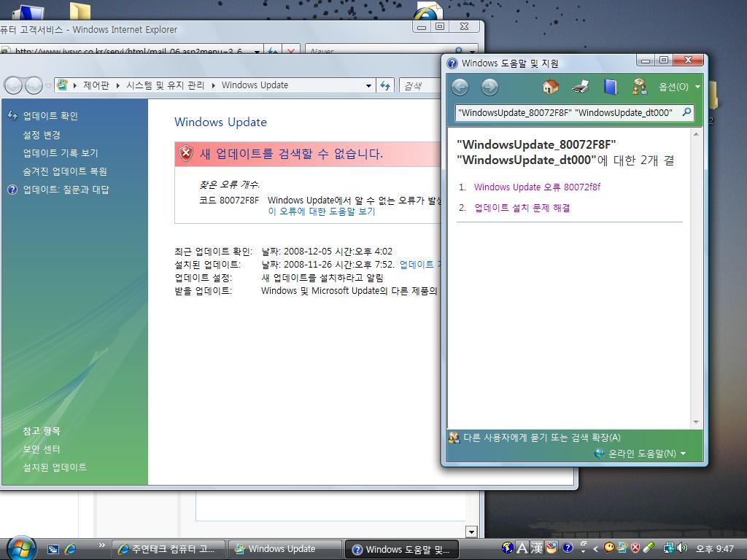Open 설치된 업데이트 in sidebar
Viewport: 747px width, 560px height.
tap(55, 467)
